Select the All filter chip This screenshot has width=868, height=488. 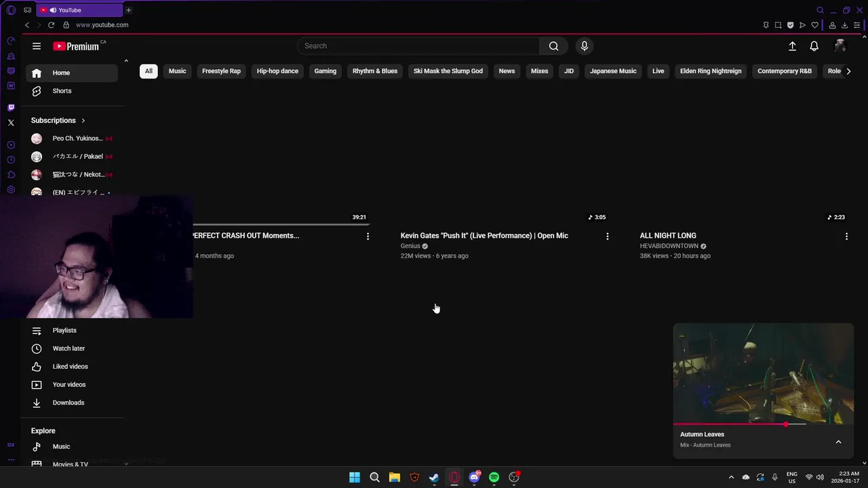pyautogui.click(x=149, y=71)
